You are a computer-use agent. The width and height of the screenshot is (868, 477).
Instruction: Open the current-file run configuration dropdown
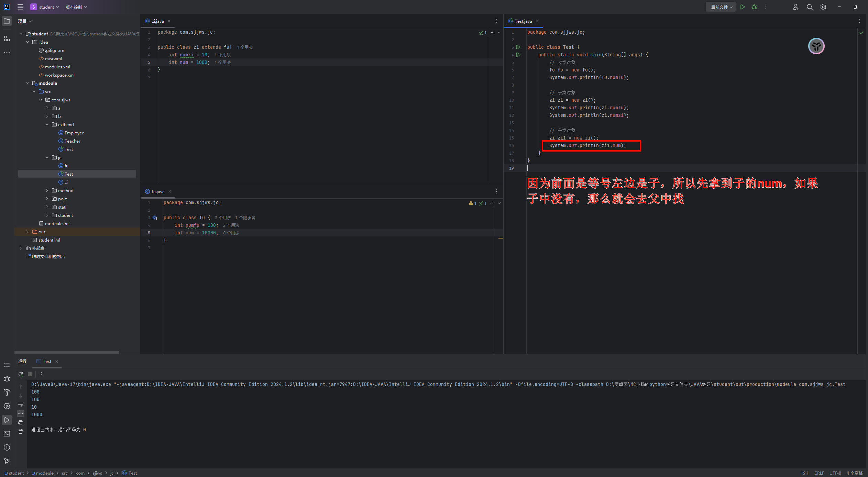[x=721, y=7]
